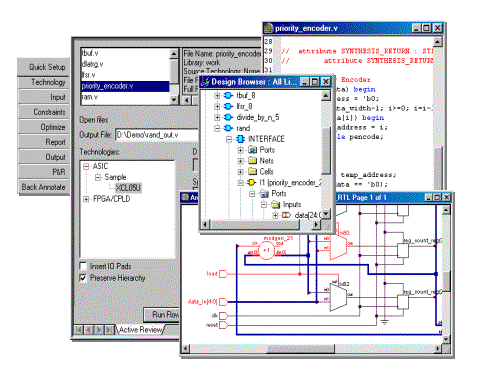Click the I1 priority_encoder instance icon
The height and width of the screenshot is (380, 480).
252,182
